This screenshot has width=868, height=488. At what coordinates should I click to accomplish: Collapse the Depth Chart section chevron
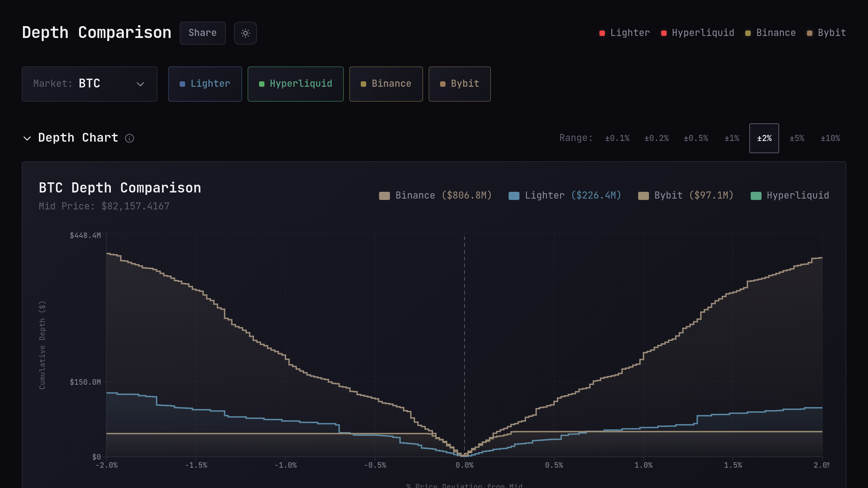coord(27,138)
